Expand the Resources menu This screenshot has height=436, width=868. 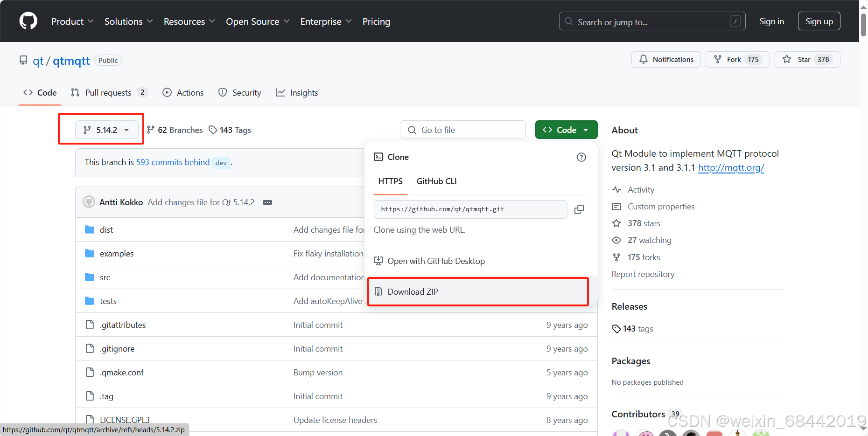tap(189, 21)
